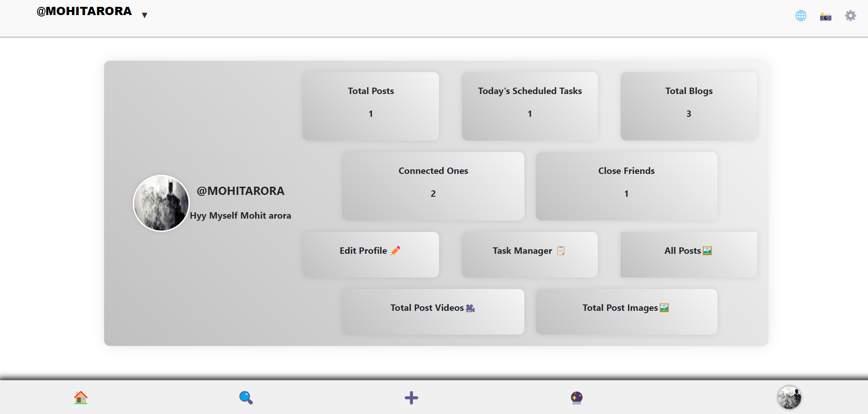The height and width of the screenshot is (414, 868).
Task: Open search with the magnifying glass icon
Action: tap(246, 398)
